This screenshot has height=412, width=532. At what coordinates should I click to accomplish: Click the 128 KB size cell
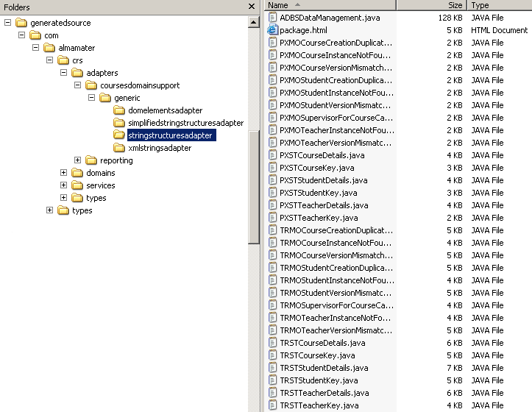click(450, 18)
